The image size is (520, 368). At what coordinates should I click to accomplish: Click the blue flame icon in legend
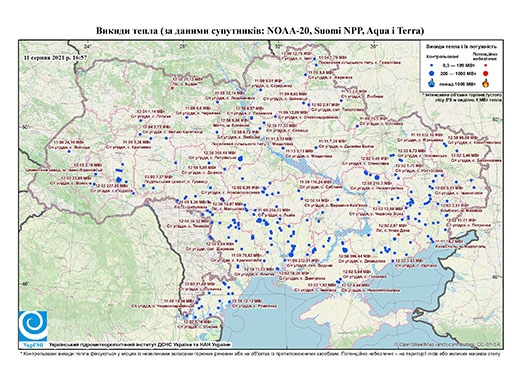click(x=432, y=83)
